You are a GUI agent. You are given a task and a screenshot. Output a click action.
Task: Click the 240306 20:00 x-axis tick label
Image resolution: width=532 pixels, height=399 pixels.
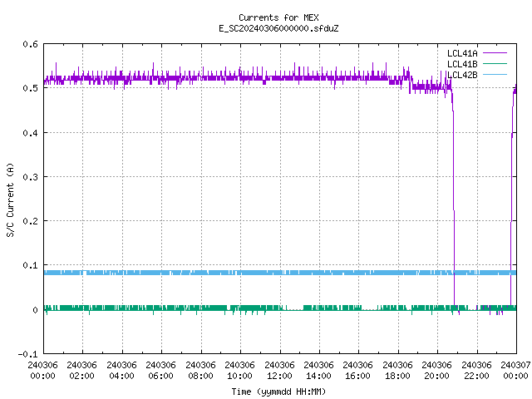pos(437,371)
